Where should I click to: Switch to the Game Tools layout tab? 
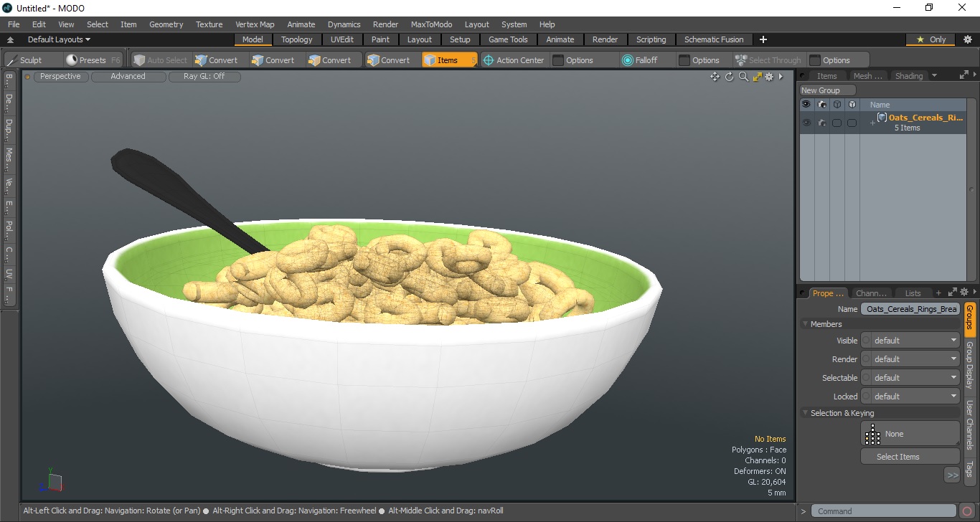508,39
